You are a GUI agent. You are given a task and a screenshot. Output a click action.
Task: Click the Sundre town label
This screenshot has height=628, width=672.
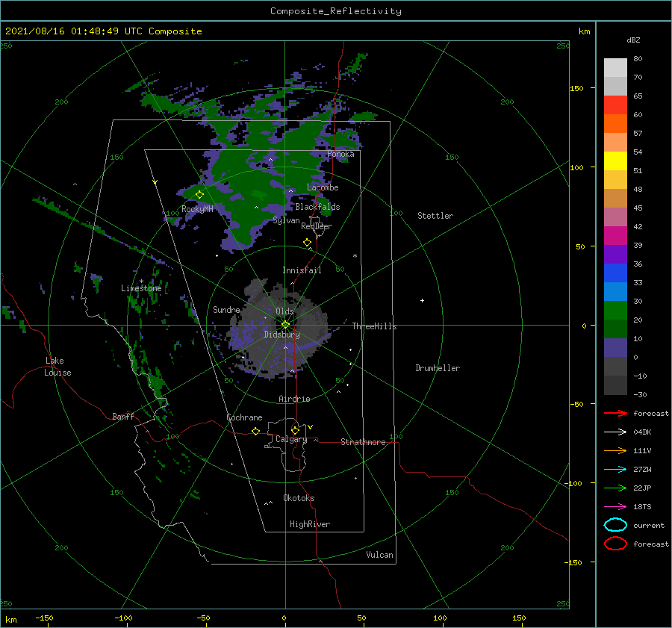[226, 309]
